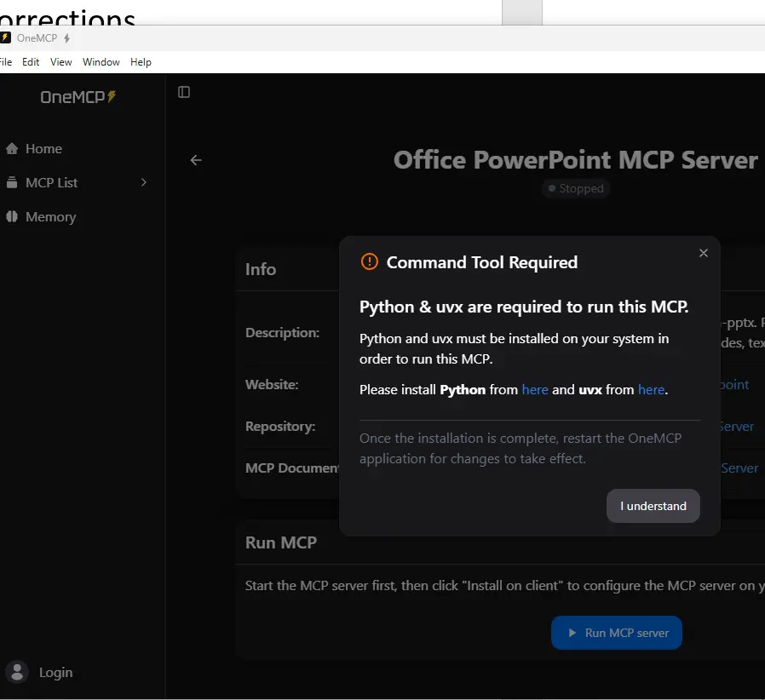
Task: Click the OneMCP title bar app icon
Action: (5, 37)
